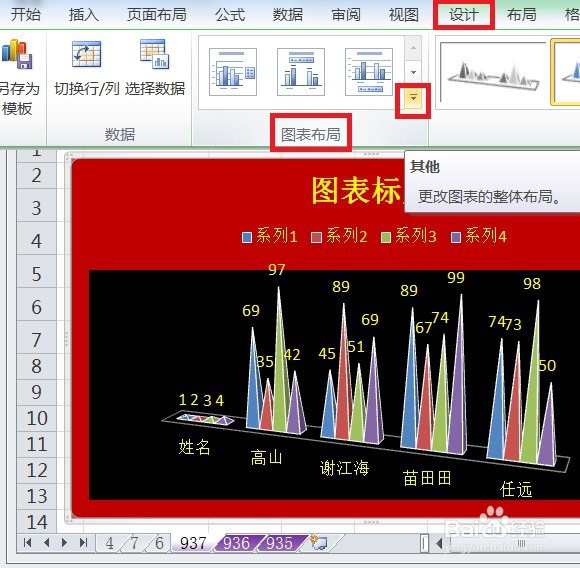Apply the first chart layout thumbnail

coord(233,72)
